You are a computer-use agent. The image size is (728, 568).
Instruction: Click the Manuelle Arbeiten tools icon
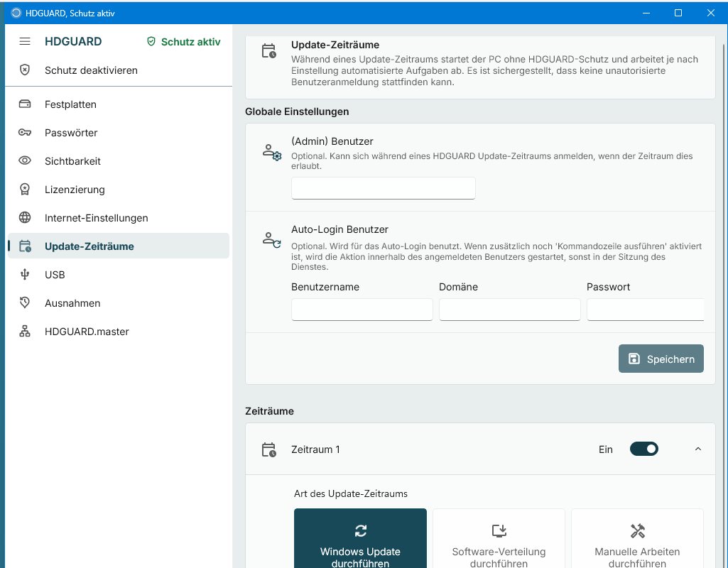[638, 530]
